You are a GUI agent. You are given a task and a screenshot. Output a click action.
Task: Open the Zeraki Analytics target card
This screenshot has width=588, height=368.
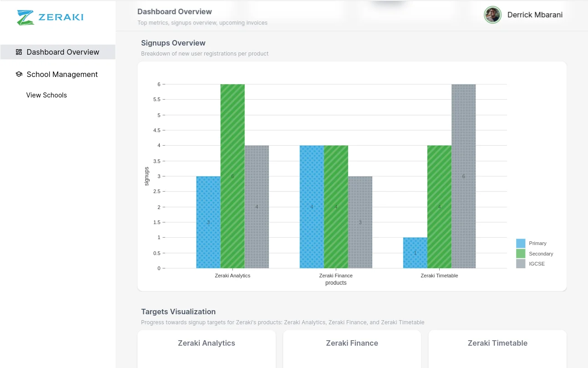[207, 349]
